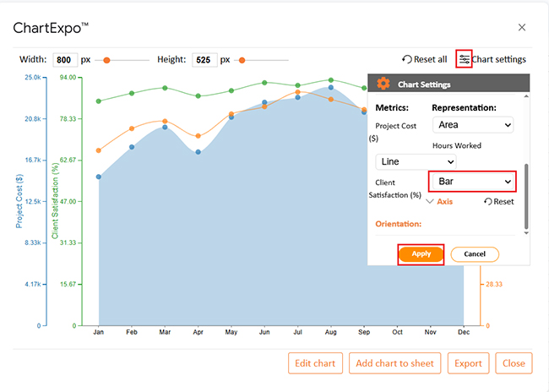Viewport: 549px width, 392px height.
Task: Click the Width slider handle
Action: pos(106,60)
